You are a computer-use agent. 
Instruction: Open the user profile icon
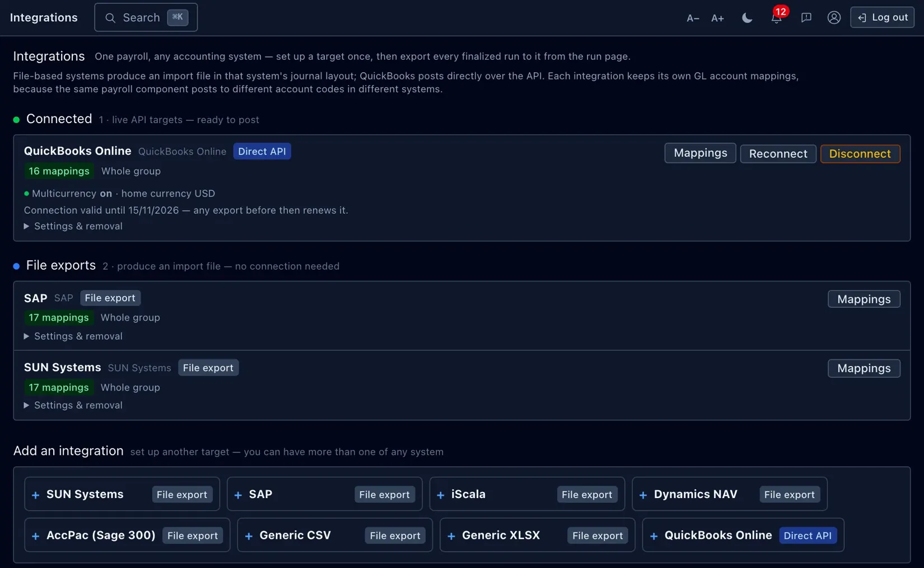[834, 18]
